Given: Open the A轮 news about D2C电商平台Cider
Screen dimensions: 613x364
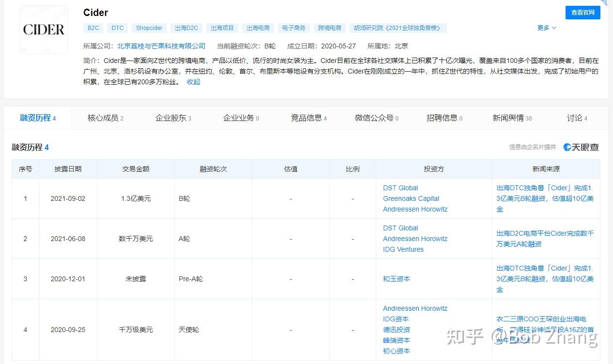Looking at the screenshot, I should click(545, 239).
